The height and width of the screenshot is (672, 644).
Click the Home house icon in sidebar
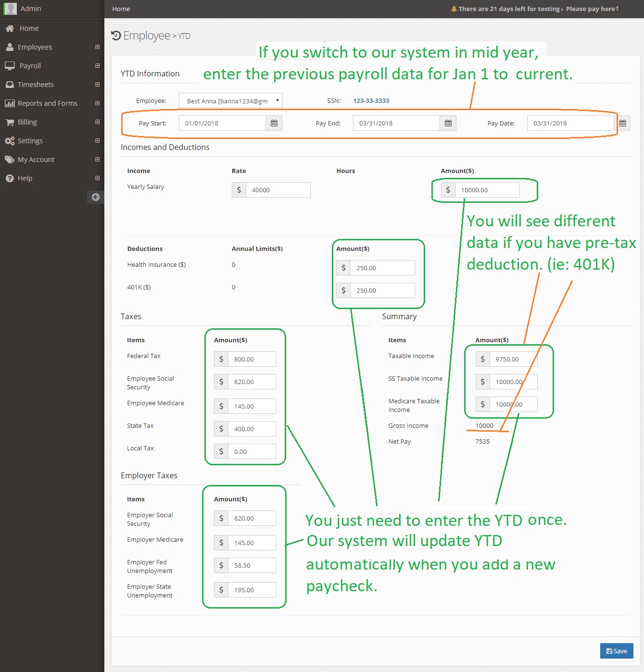(x=10, y=28)
